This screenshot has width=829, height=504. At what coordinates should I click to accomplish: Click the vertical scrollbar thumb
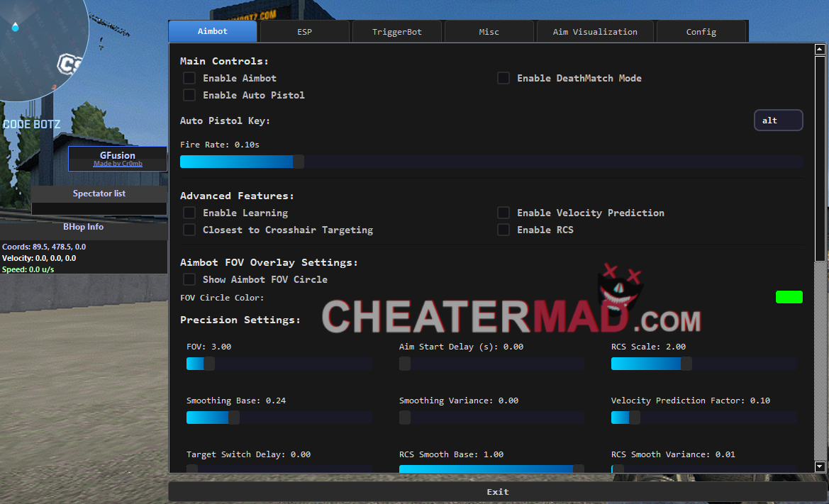(x=820, y=159)
